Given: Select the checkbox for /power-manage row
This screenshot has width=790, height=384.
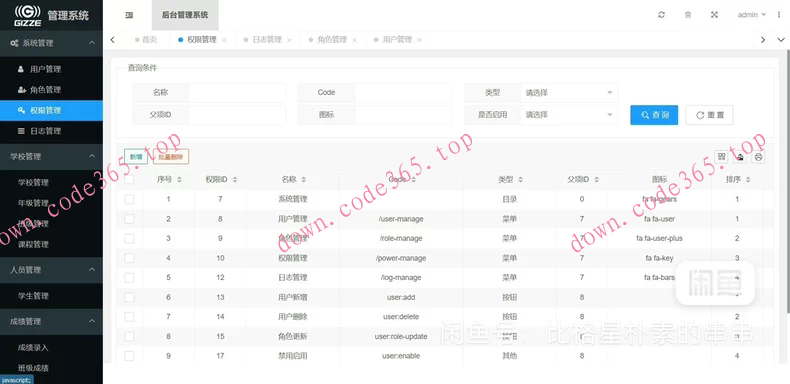Looking at the screenshot, I should click(129, 258).
